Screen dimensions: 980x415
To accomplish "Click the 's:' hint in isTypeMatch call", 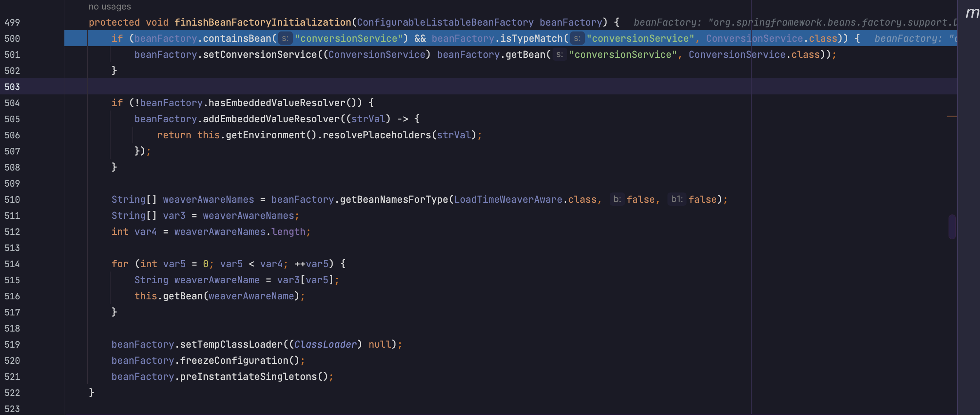I will (x=577, y=38).
